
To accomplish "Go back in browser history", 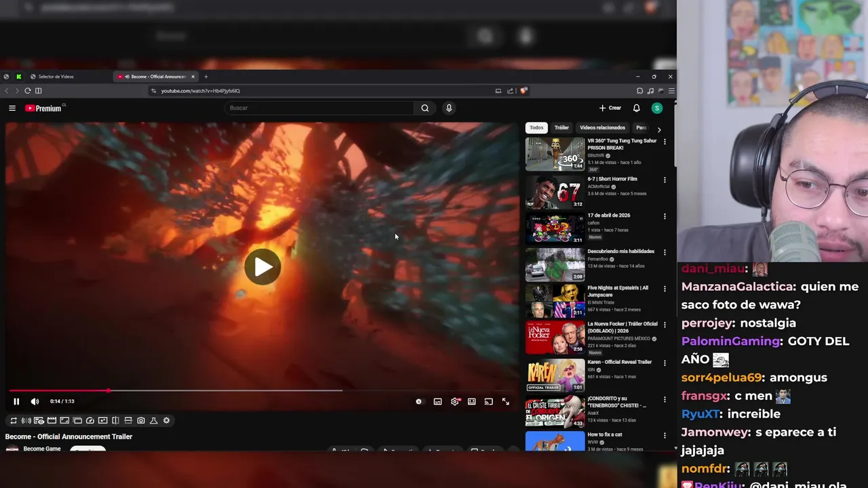I will (7, 91).
